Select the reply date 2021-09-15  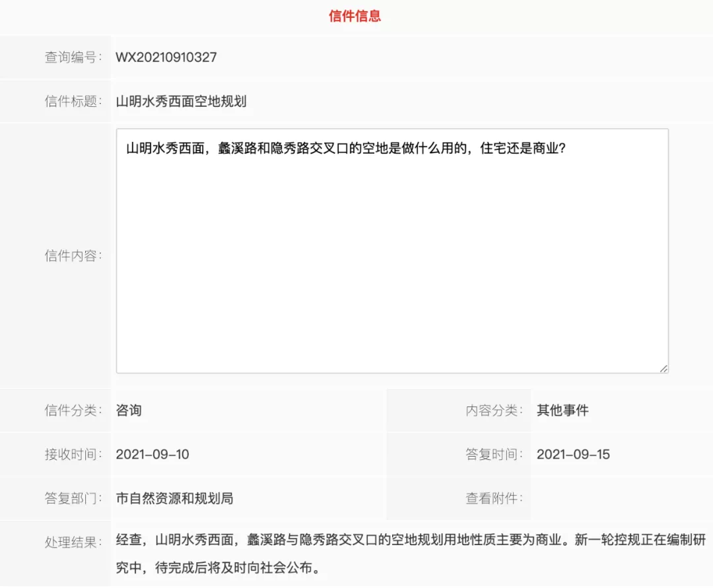(x=573, y=455)
